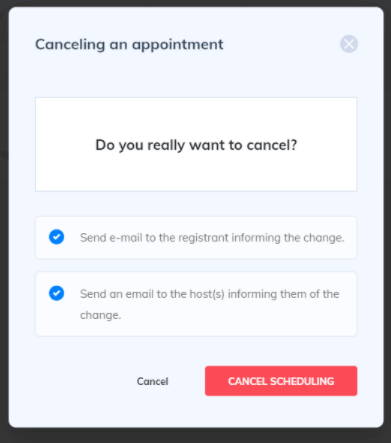Toggle the host(s) notification option card
The width and height of the screenshot is (391, 443).
196,304
